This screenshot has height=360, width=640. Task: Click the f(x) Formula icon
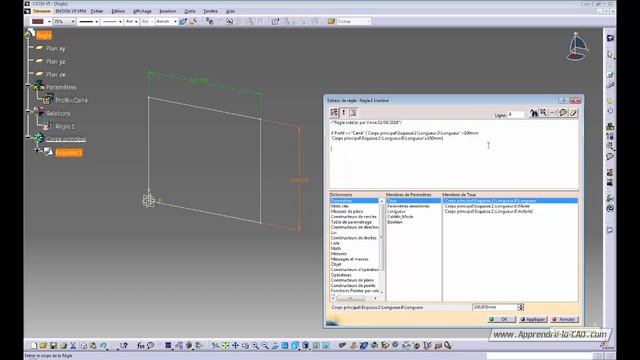click(x=140, y=345)
